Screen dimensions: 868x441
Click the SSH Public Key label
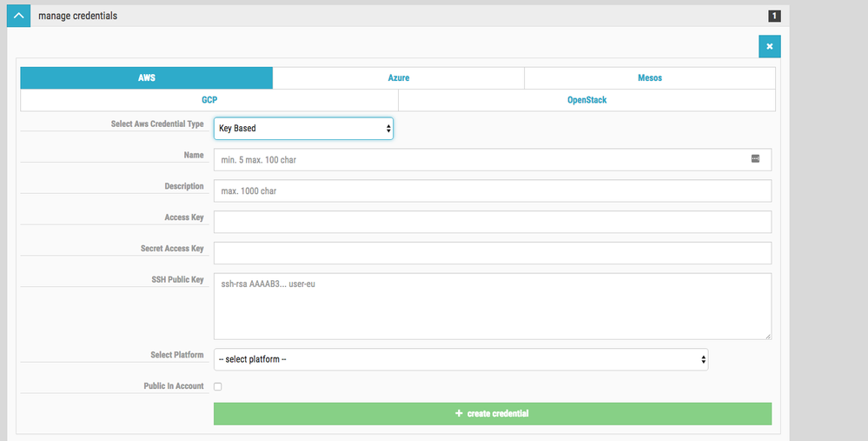coord(178,280)
